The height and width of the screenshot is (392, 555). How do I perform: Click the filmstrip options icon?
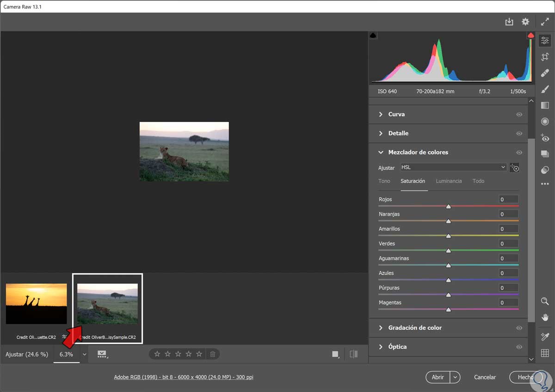point(102,354)
